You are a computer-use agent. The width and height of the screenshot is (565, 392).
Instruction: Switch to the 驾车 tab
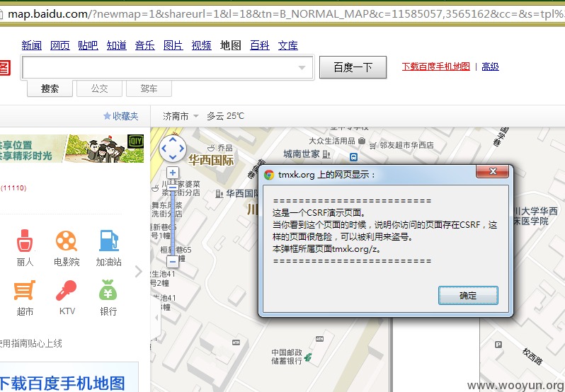click(149, 88)
